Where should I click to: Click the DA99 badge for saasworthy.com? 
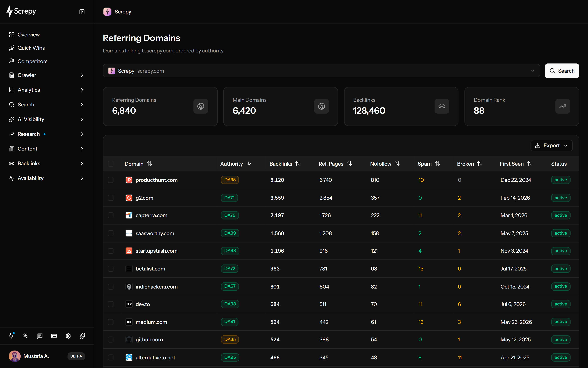230,233
